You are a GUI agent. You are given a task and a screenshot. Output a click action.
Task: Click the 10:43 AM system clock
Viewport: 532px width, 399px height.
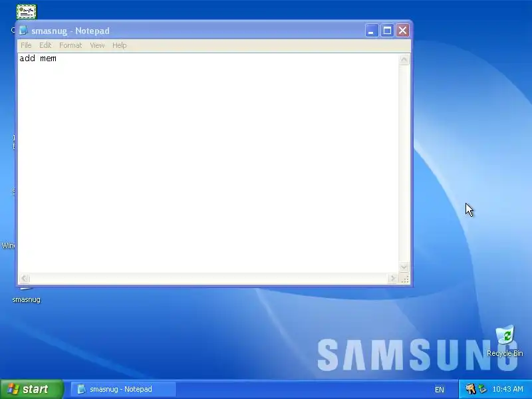pos(507,389)
